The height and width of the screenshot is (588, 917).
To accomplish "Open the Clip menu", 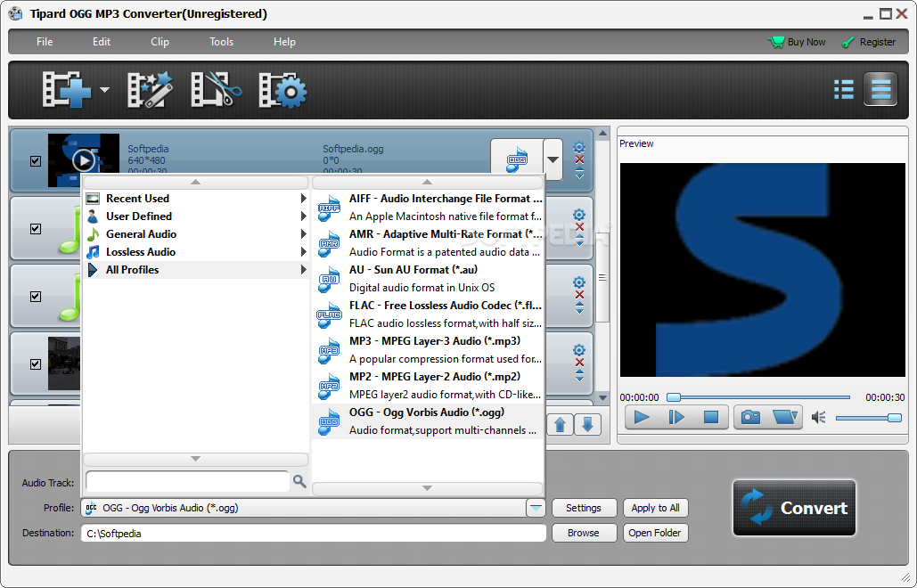I will click(x=160, y=42).
